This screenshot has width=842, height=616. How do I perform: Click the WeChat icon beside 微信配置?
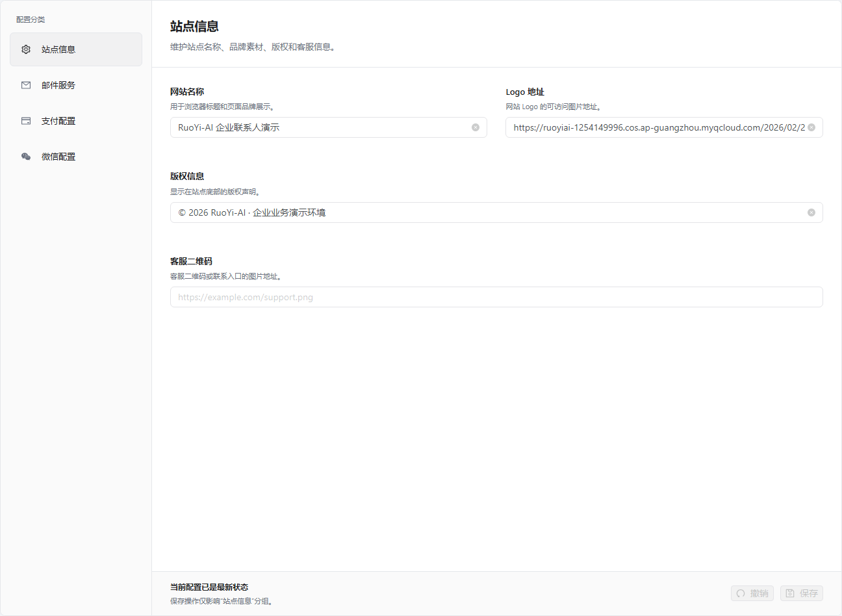point(26,157)
